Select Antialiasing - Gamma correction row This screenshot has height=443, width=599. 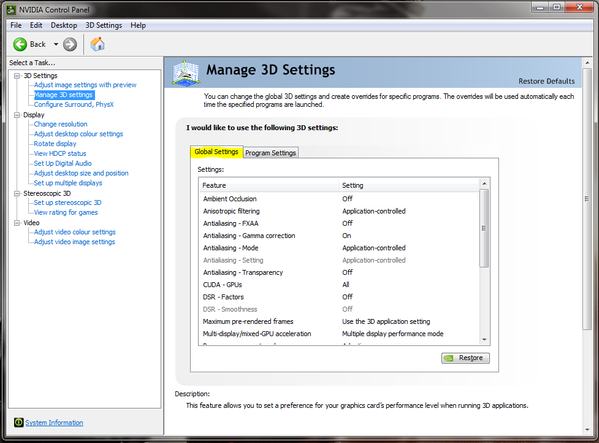[x=339, y=236]
